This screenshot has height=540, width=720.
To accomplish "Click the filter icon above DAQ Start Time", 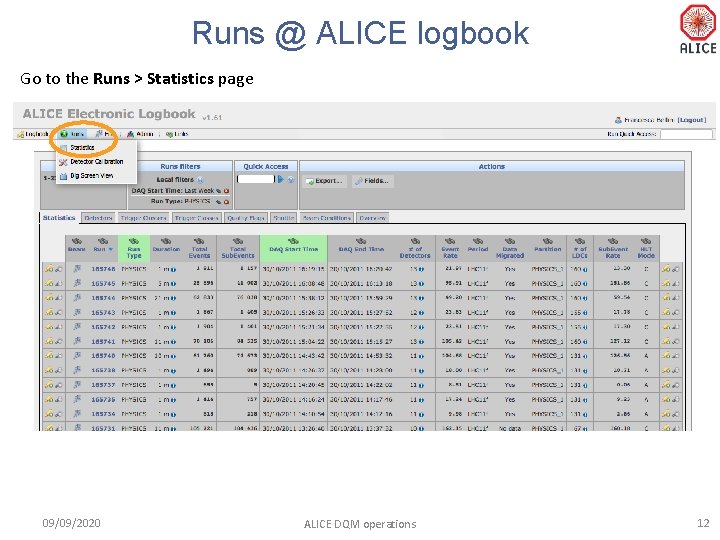I will [x=293, y=241].
